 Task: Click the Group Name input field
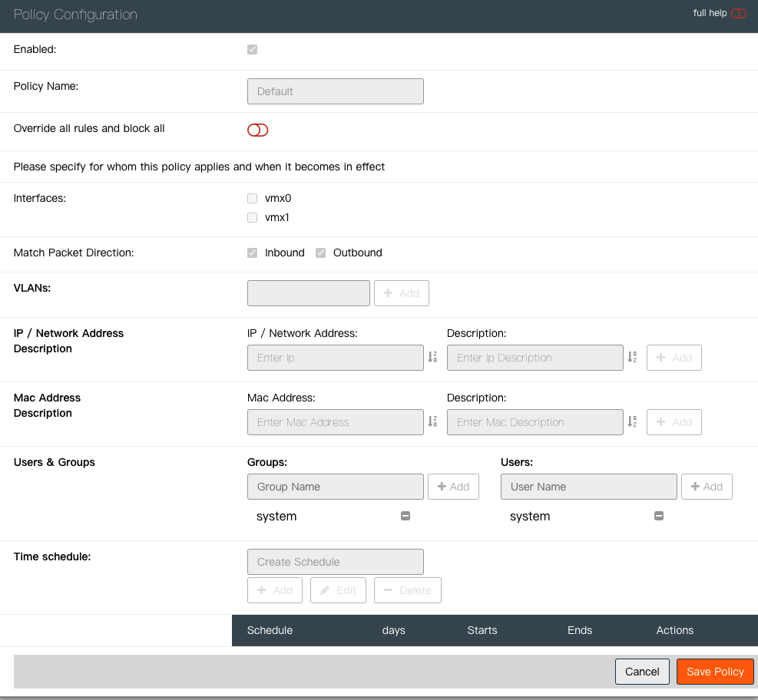pyautogui.click(x=335, y=487)
